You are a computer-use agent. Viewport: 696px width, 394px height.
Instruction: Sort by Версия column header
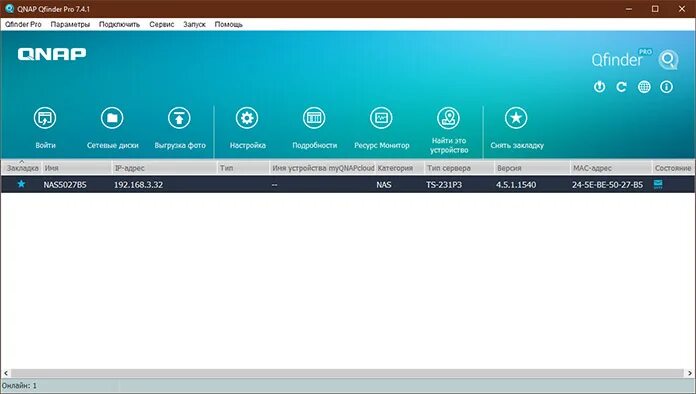coord(532,168)
